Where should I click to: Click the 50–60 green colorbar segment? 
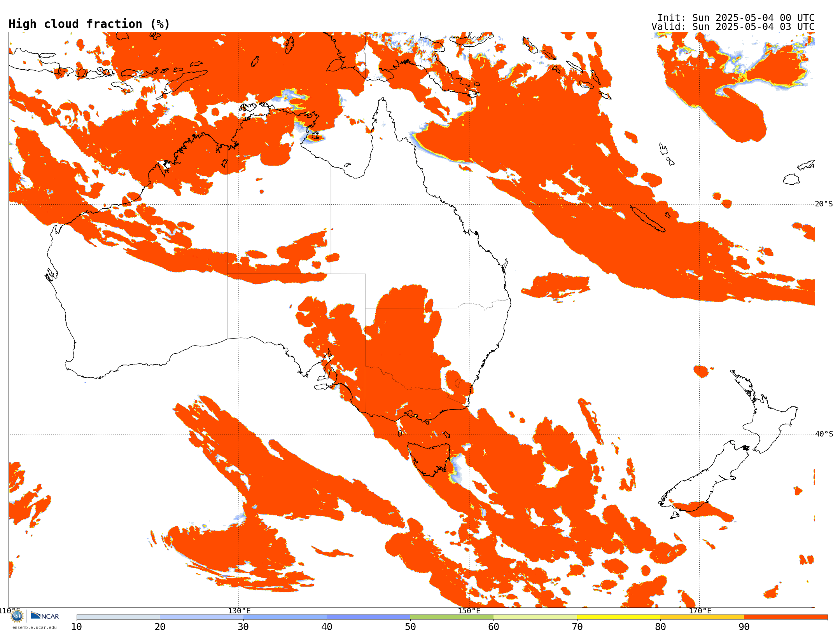pos(452,617)
